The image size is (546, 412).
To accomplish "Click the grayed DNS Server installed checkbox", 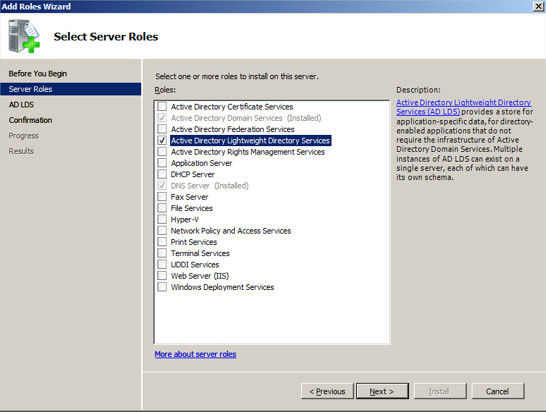I will [x=162, y=185].
